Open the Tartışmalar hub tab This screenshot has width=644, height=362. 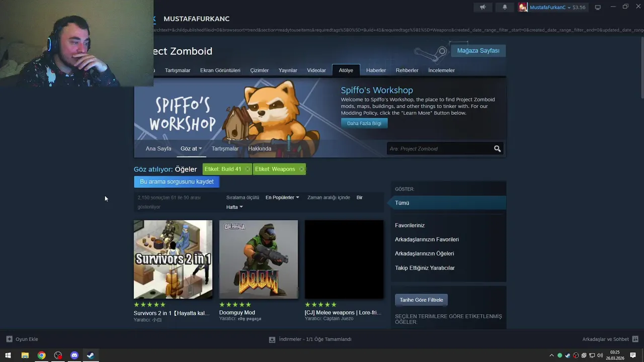click(178, 70)
